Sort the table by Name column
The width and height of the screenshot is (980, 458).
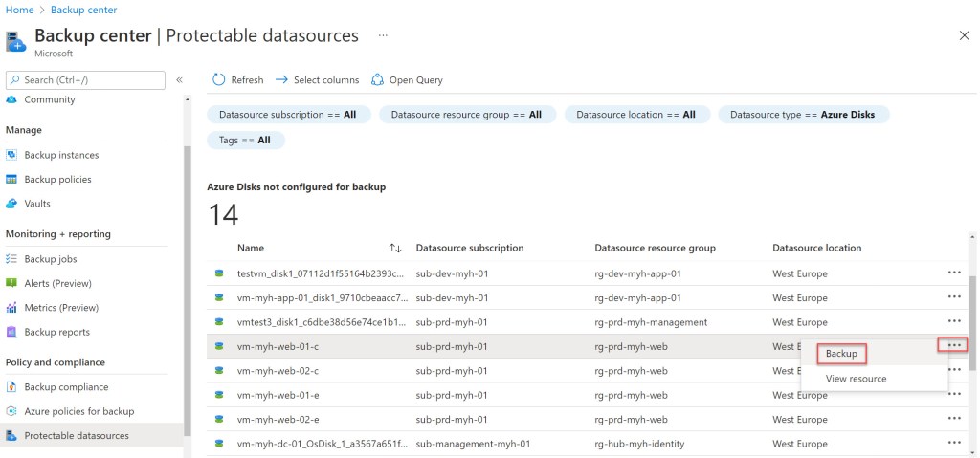(x=253, y=248)
